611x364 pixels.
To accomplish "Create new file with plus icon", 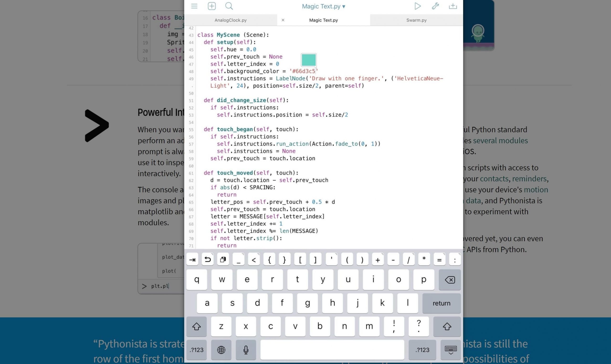I will tap(212, 6).
